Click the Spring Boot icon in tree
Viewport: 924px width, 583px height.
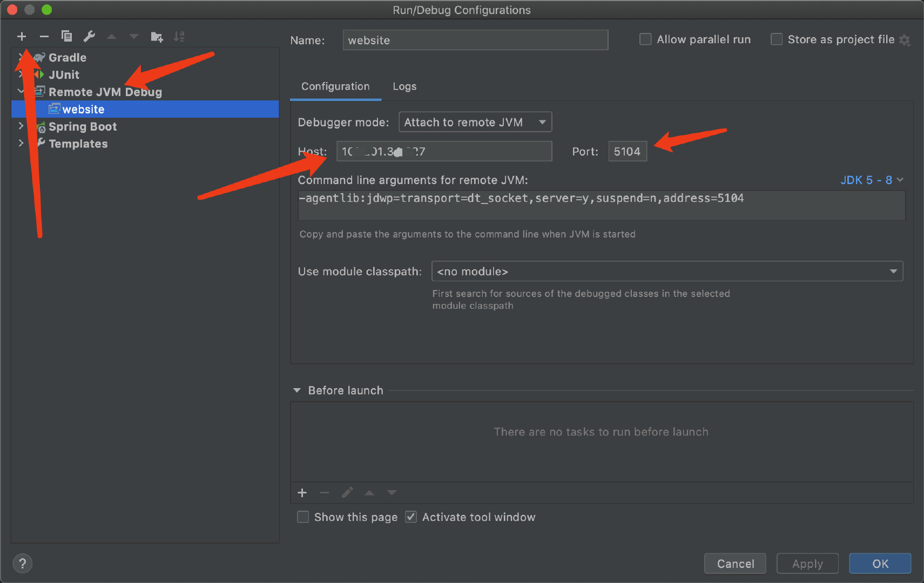point(41,127)
